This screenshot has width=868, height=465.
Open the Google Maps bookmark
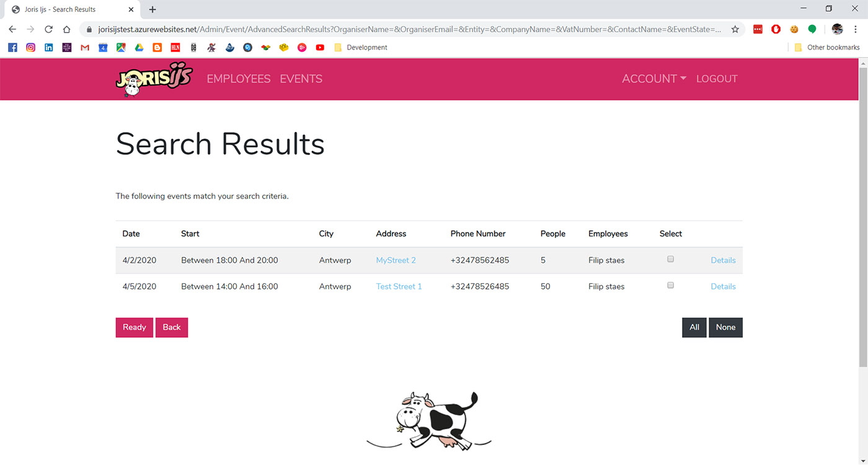[x=121, y=47]
